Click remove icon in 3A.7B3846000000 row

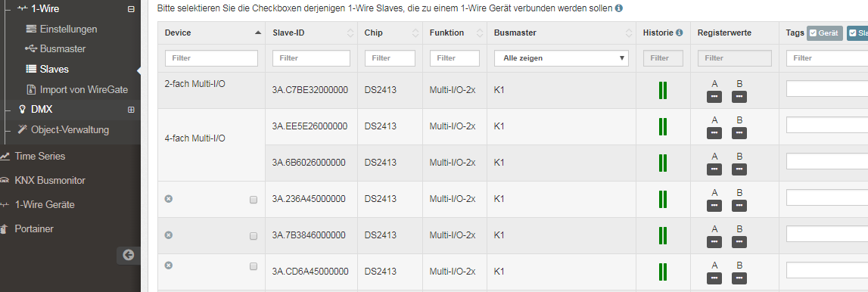click(x=169, y=235)
